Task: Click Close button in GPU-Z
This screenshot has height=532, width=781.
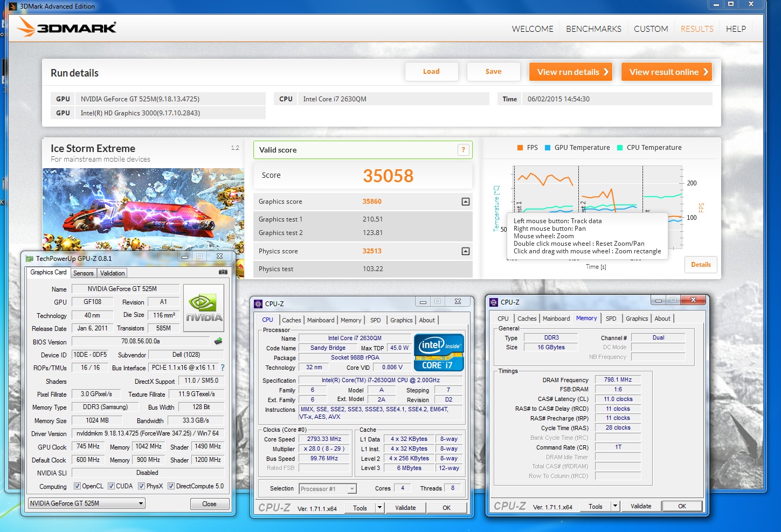Action: coord(210,504)
